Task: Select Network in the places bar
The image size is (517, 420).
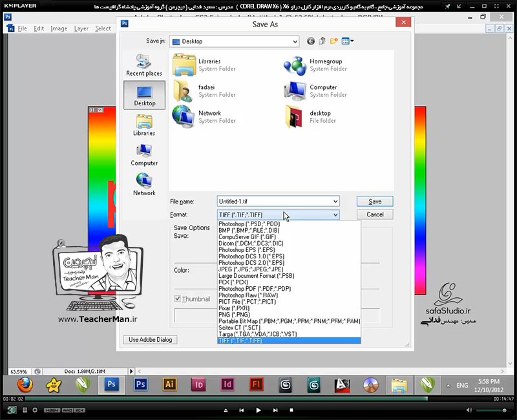Action: (144, 185)
